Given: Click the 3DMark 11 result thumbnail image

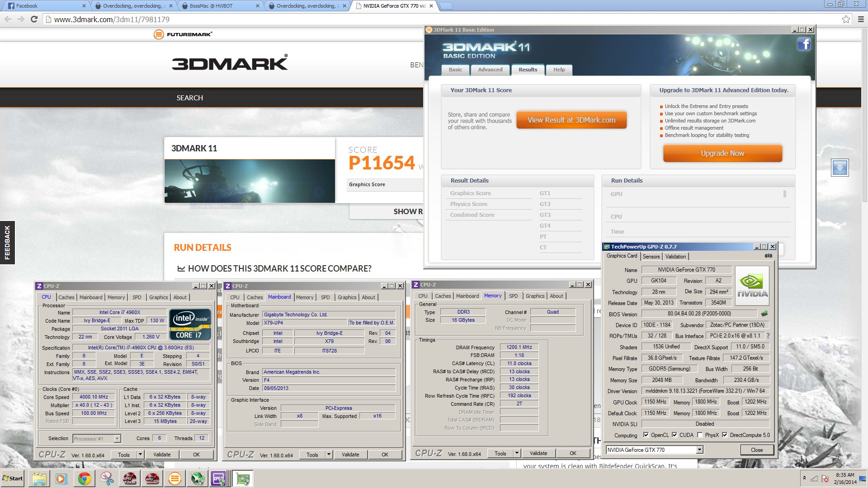Looking at the screenshot, I should click(x=250, y=181).
